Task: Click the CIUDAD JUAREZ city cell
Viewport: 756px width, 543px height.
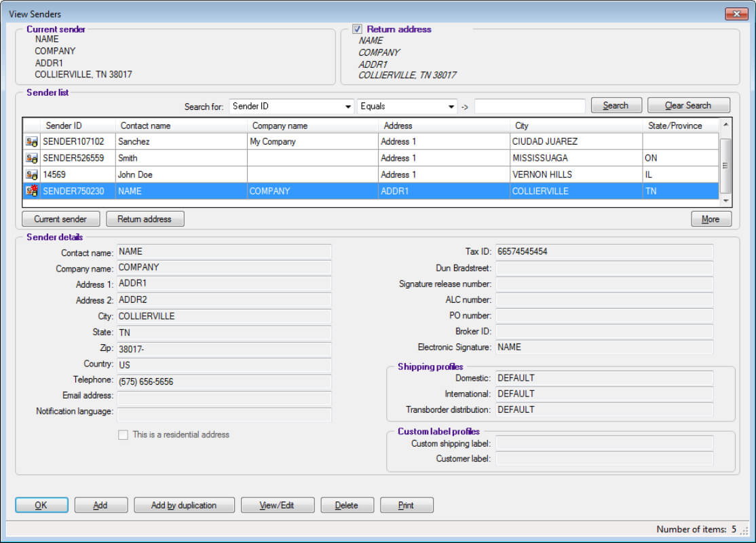Action: (576, 142)
